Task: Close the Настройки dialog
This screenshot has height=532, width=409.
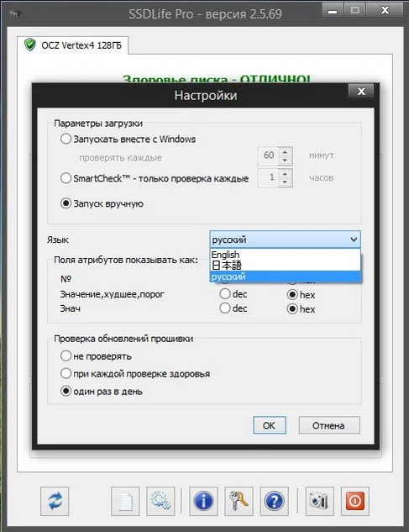Action: coord(361,92)
